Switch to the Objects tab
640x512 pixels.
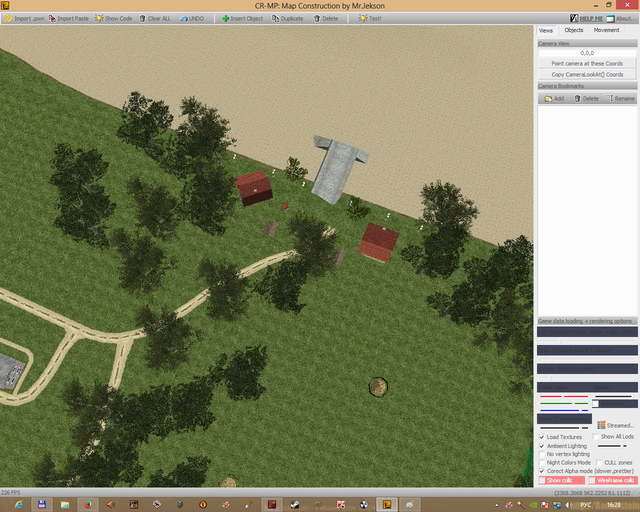[x=573, y=30]
